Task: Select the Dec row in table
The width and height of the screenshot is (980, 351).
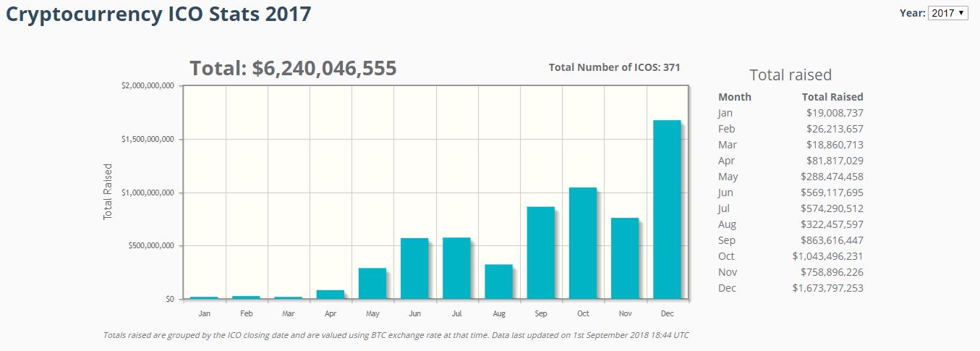Action: (791, 288)
